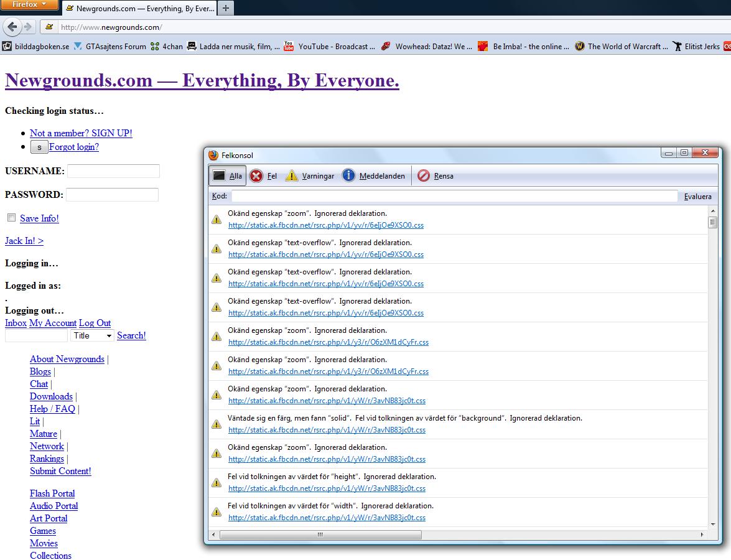Clear the console with Rensa
This screenshot has width=731, height=560.
435,176
